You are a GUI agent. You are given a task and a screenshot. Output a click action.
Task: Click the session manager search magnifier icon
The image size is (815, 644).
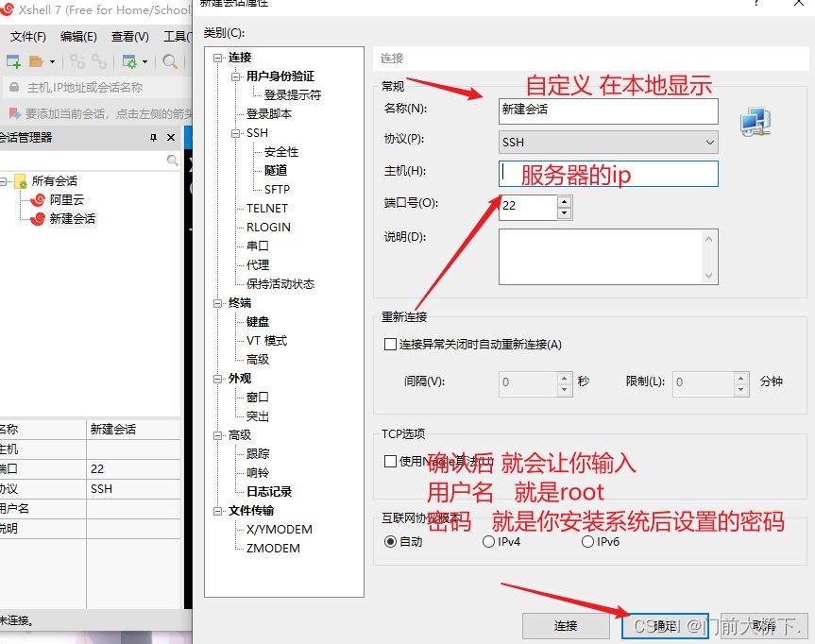pyautogui.click(x=173, y=161)
